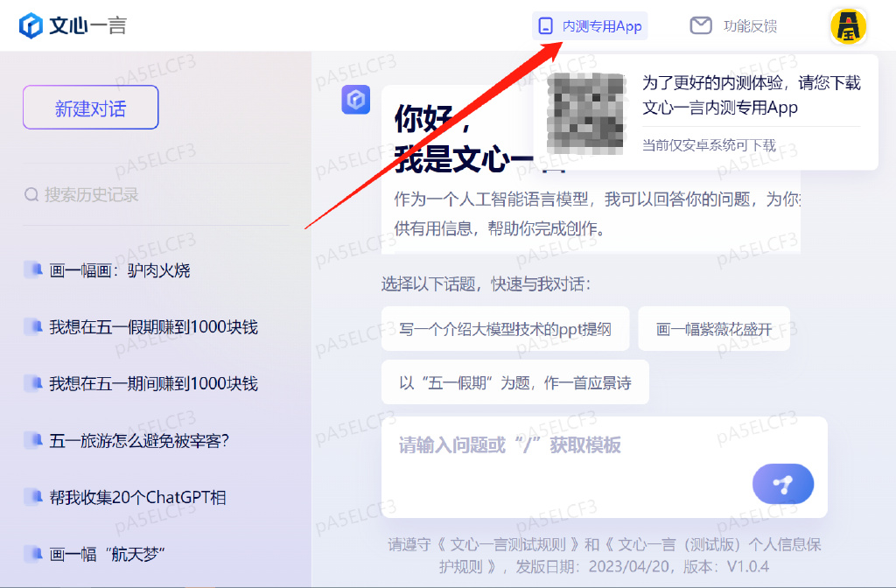
Task: Click chat icon beside 帮我收集20个ChatGPT相
Action: coord(33,497)
